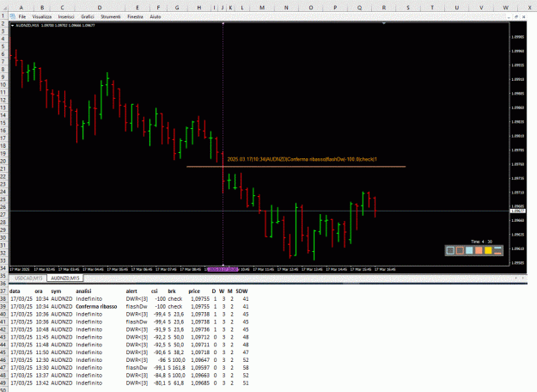This screenshot has width=537, height=392.
Task: Select the bold 'Conferma ribasso' cell
Action: [96, 307]
